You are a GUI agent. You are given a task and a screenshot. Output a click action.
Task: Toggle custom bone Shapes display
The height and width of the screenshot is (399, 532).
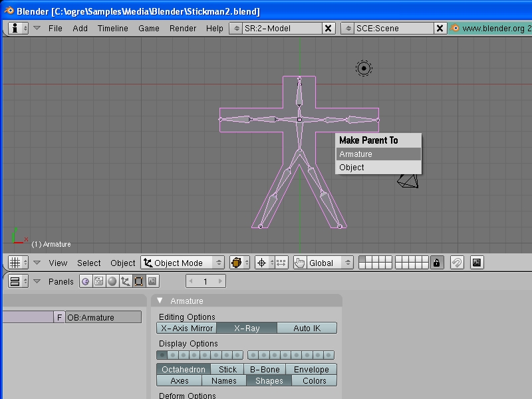(x=269, y=380)
